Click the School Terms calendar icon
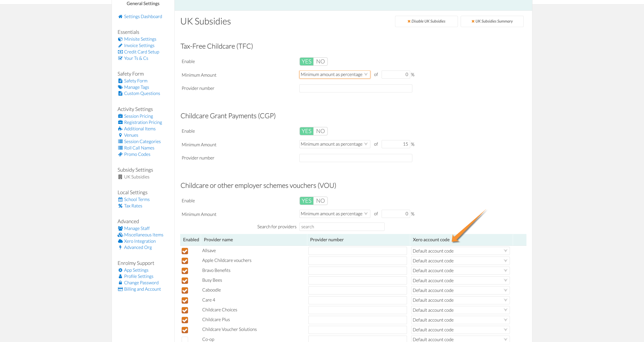The height and width of the screenshot is (342, 644). 120,200
